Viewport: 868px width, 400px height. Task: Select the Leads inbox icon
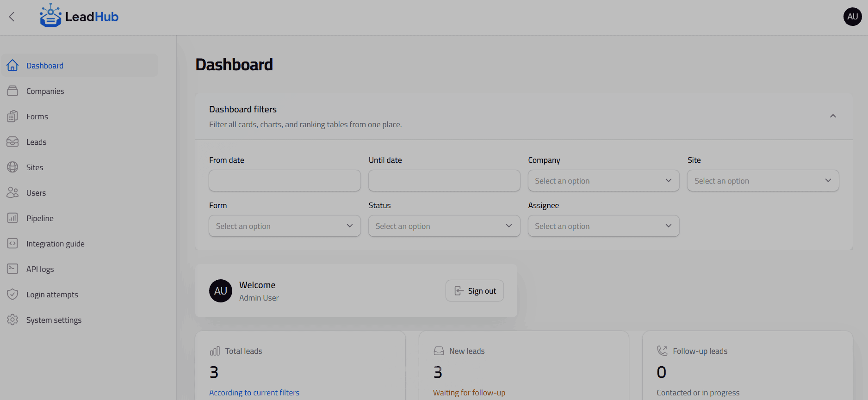tap(12, 142)
